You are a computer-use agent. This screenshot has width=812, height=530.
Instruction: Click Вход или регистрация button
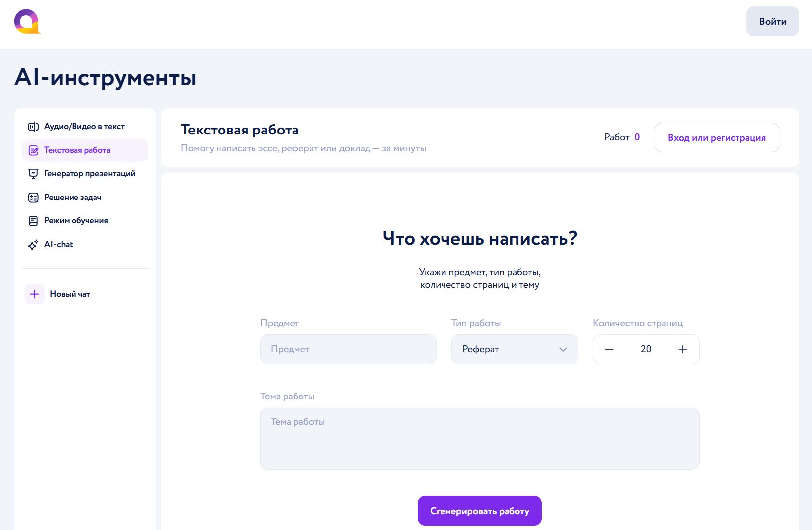click(717, 137)
